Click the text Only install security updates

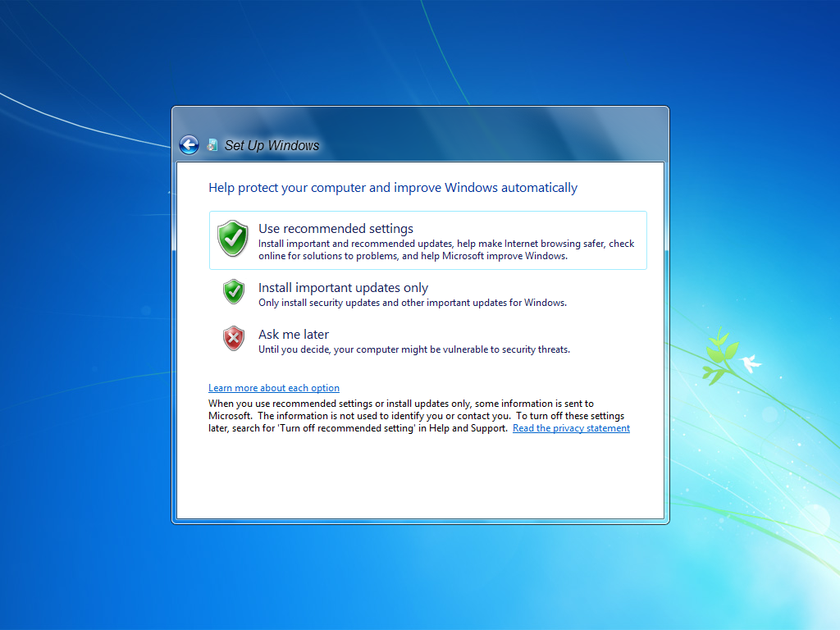[413, 303]
